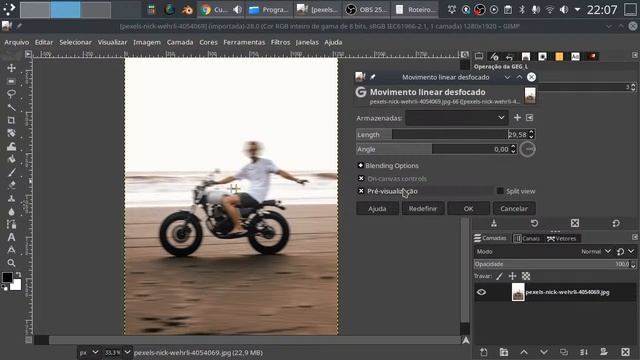Toggle Pré-visualização checkbox
This screenshot has height=360, width=640.
tap(361, 191)
